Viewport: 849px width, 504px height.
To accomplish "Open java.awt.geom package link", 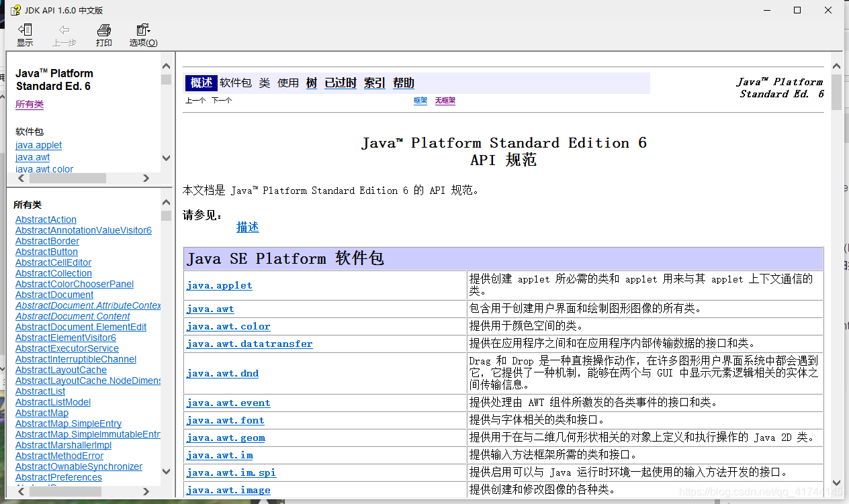I will [226, 438].
